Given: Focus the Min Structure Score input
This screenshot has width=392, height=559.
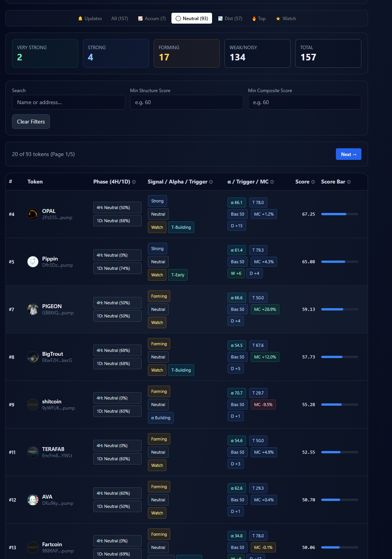Looking at the screenshot, I should coord(187,102).
